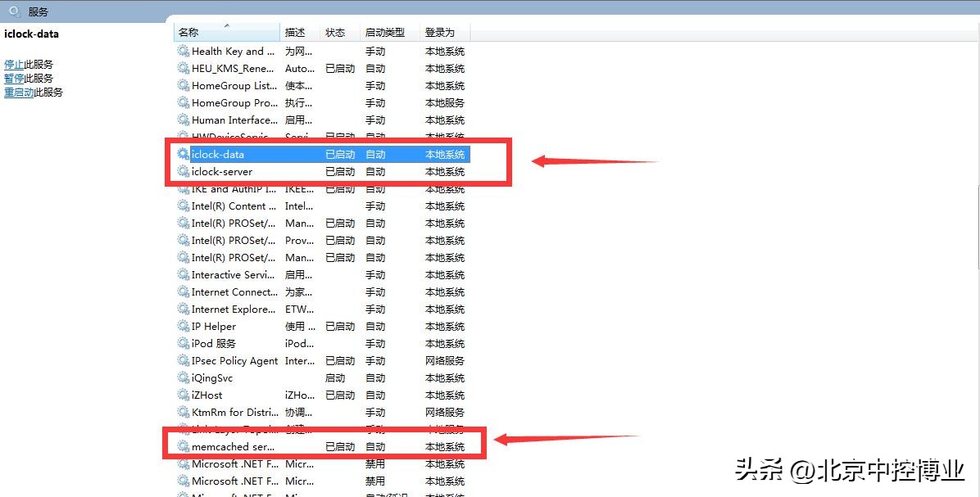Image resolution: width=980 pixels, height=497 pixels.
Task: Click gear icon beside KtmRm for Distri service
Action: (183, 412)
